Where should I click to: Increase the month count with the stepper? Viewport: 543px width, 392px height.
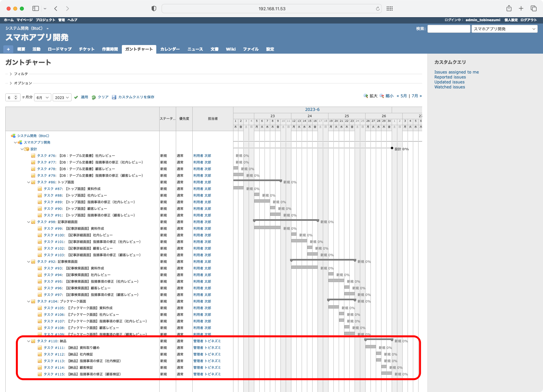click(16, 96)
